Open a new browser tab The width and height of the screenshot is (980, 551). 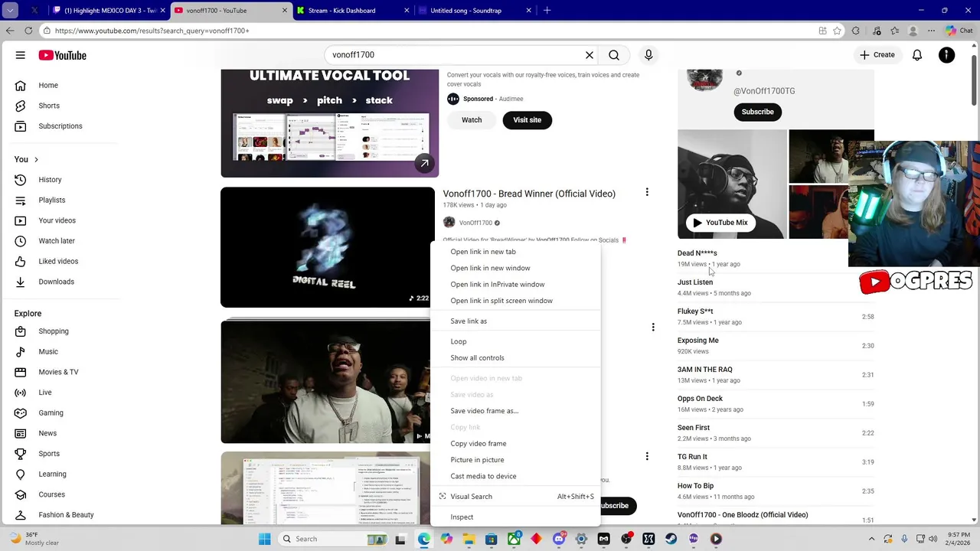[547, 11]
